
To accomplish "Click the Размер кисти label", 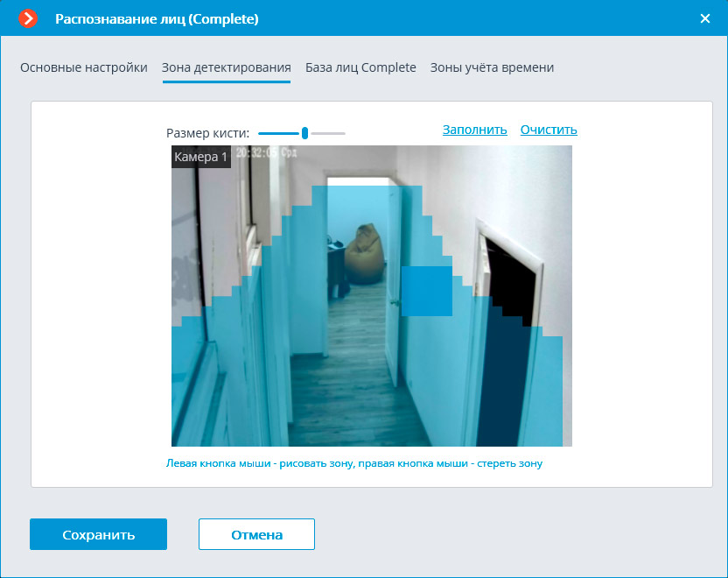I will [207, 133].
